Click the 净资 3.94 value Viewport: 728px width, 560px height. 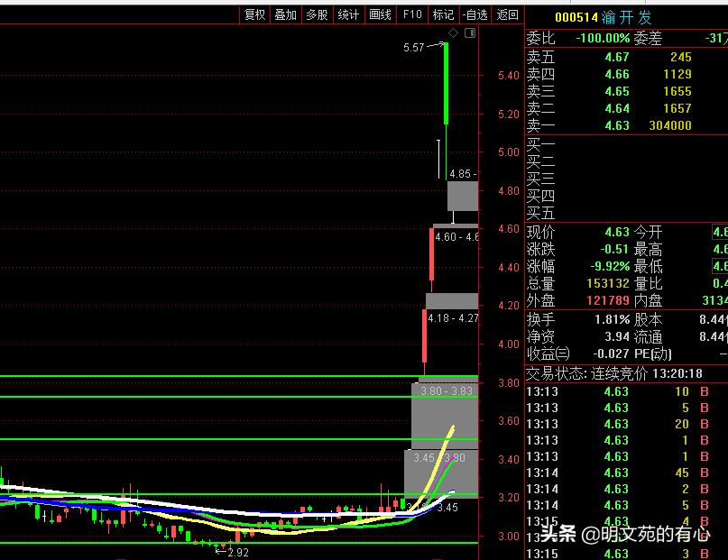(616, 337)
